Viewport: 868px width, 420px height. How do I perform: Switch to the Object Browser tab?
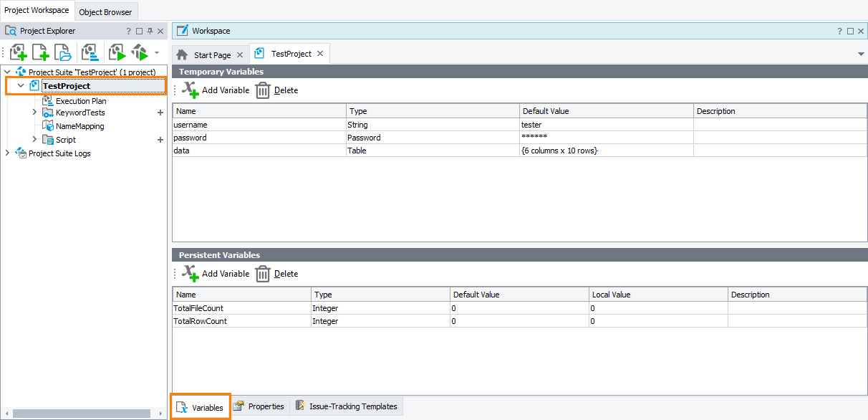pos(105,11)
